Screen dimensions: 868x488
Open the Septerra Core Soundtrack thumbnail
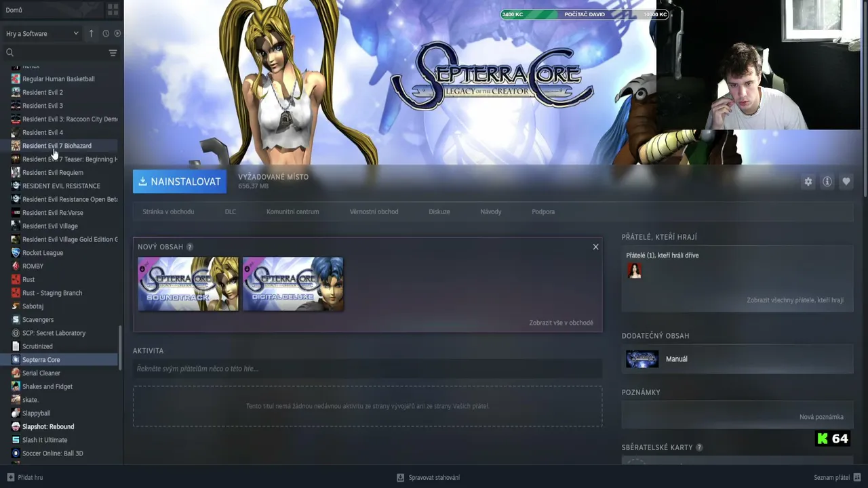[188, 284]
